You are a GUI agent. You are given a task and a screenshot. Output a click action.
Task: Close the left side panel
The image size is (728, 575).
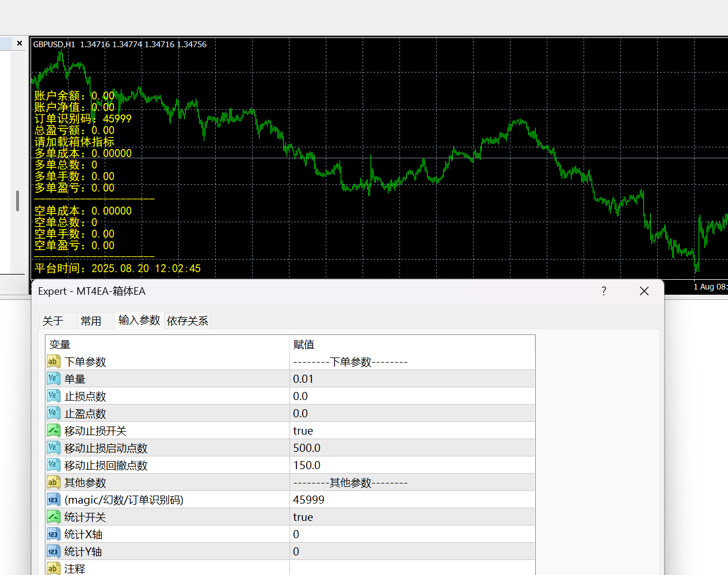[20, 43]
